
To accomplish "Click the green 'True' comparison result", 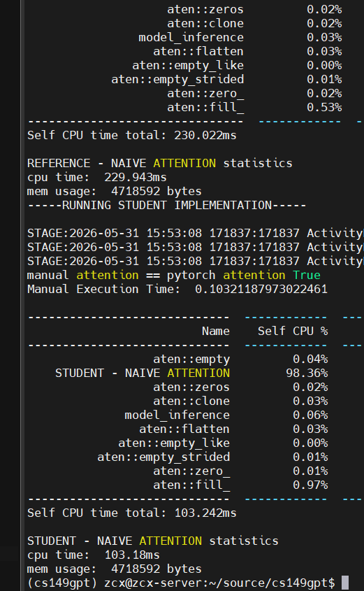I will (x=307, y=275).
